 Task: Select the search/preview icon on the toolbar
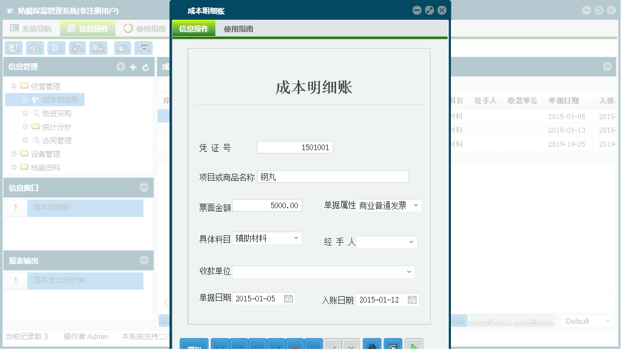(x=13, y=48)
